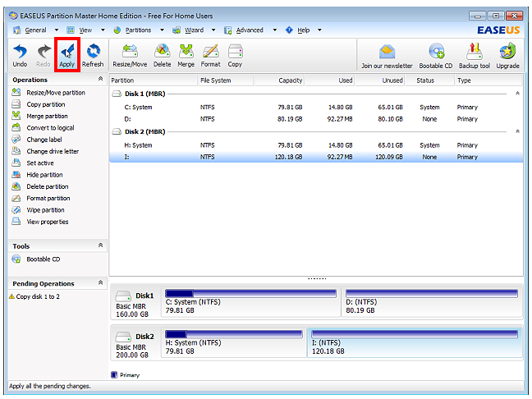Open View properties operation
532x399 pixels.
[40, 222]
